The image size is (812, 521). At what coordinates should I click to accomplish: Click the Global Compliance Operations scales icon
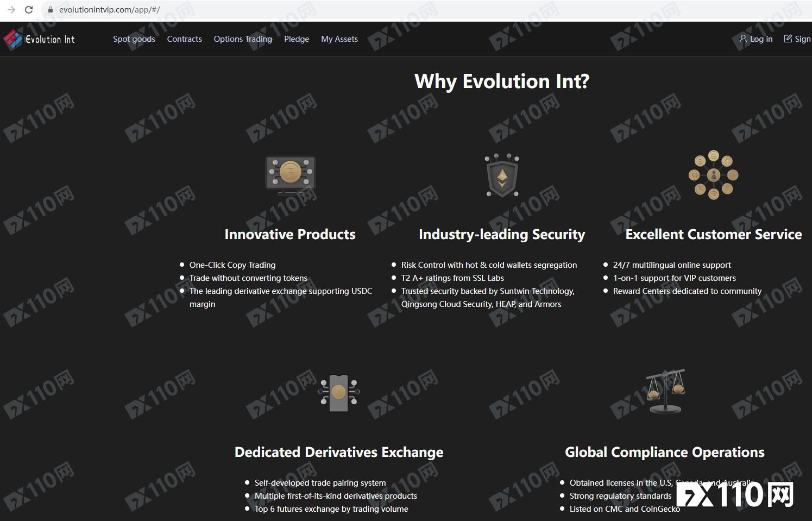[x=665, y=391]
